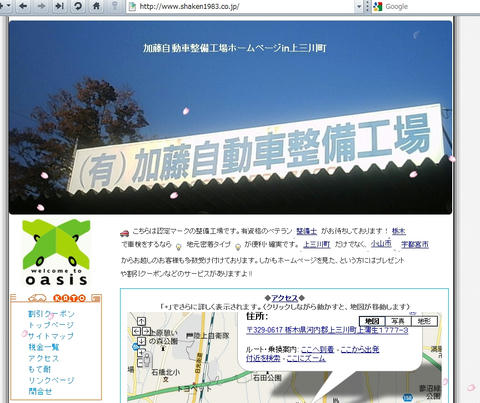Open the address bar history dropdown
The height and width of the screenshot is (403, 480).
359,6
